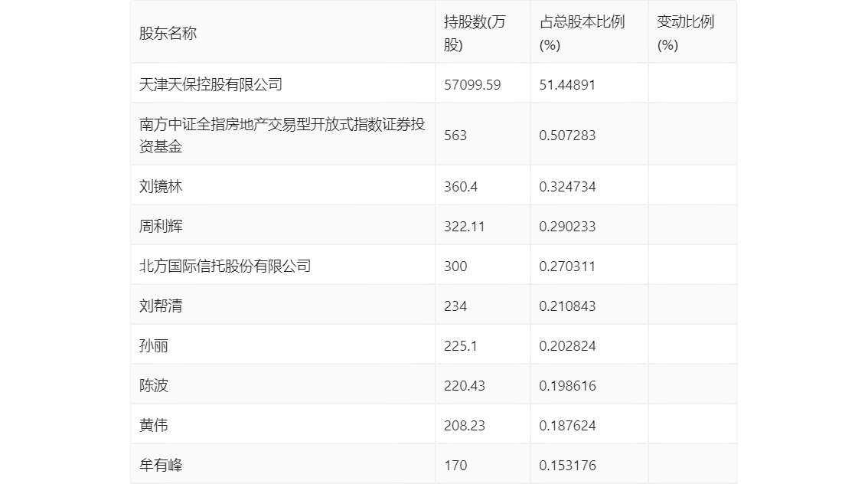Click the holding value 322.11

coord(464,227)
